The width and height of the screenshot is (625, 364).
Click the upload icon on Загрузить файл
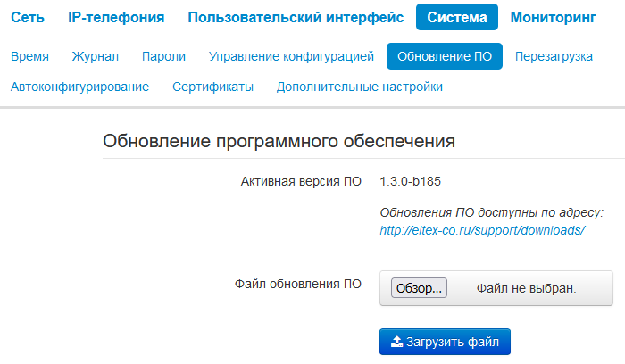(x=396, y=341)
